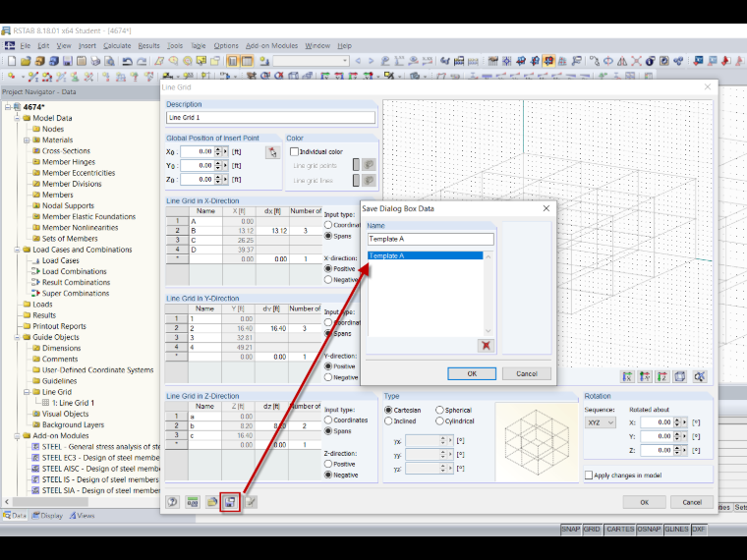Viewport: 747px width, 560px height.
Task: Click the save dialog data disk icon
Action: [231, 502]
